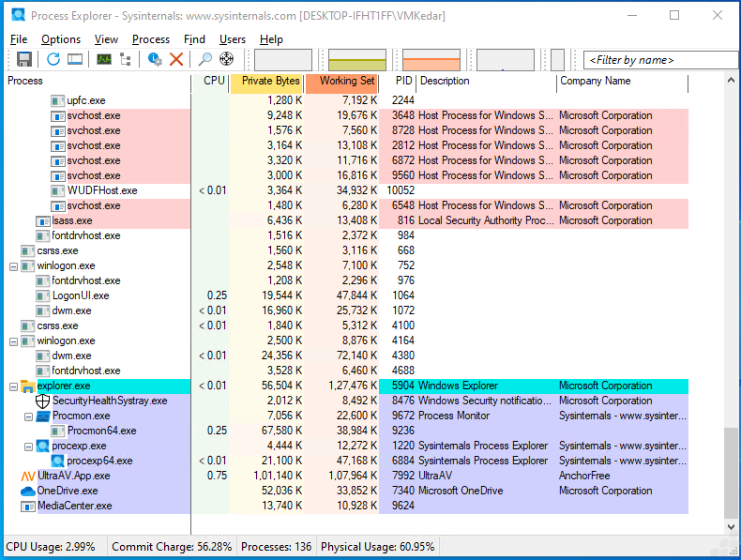This screenshot has height=560, width=741.
Task: Click the Find Window's Process crosshair icon
Action: click(226, 59)
